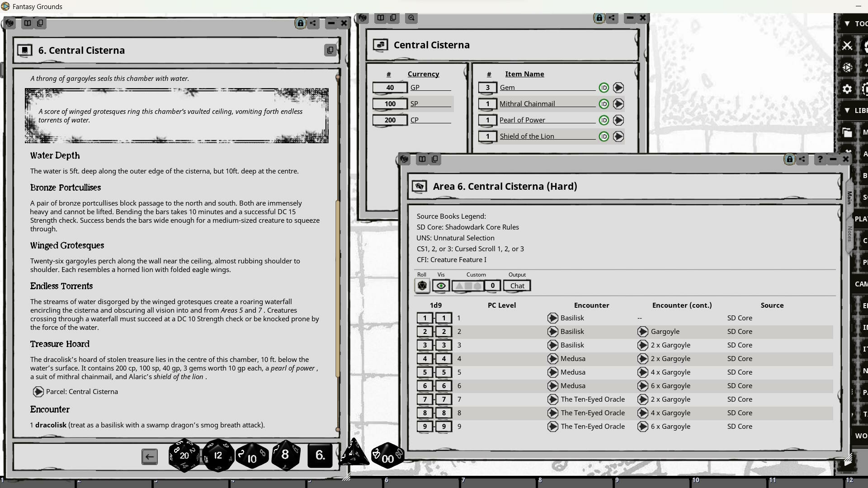Open the Custom die shape dropdown

(468, 285)
